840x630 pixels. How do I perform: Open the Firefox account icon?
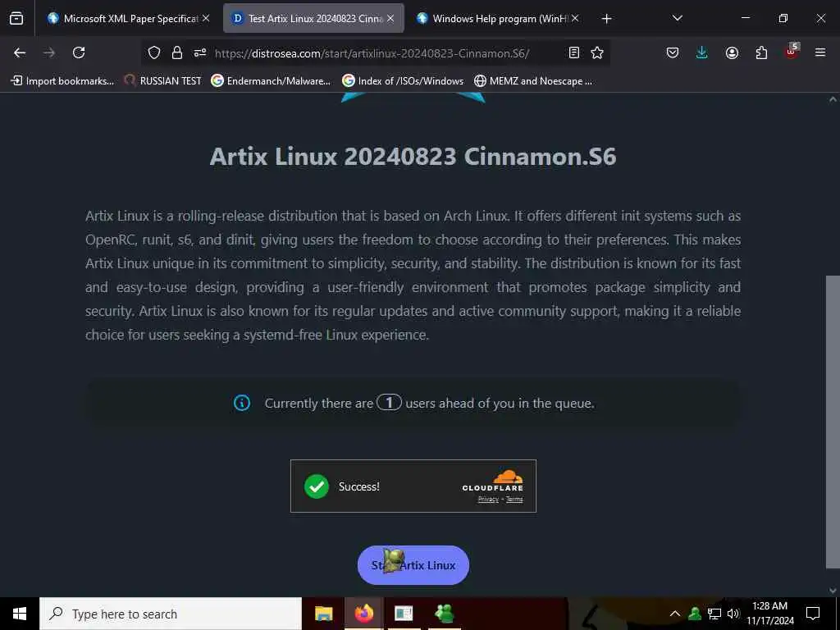(x=732, y=52)
